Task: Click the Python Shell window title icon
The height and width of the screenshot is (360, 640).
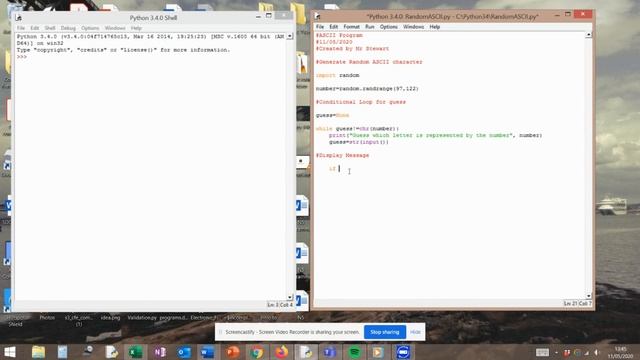Action: tap(18, 18)
